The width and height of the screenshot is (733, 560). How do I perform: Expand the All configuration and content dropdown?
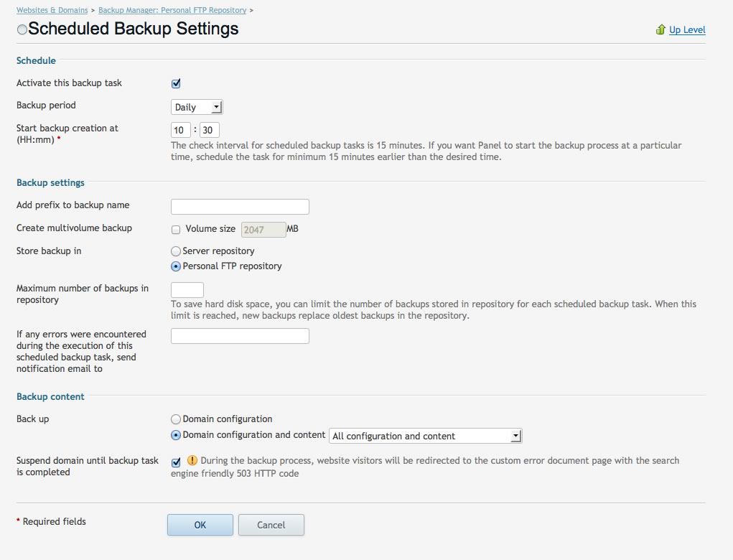point(515,435)
